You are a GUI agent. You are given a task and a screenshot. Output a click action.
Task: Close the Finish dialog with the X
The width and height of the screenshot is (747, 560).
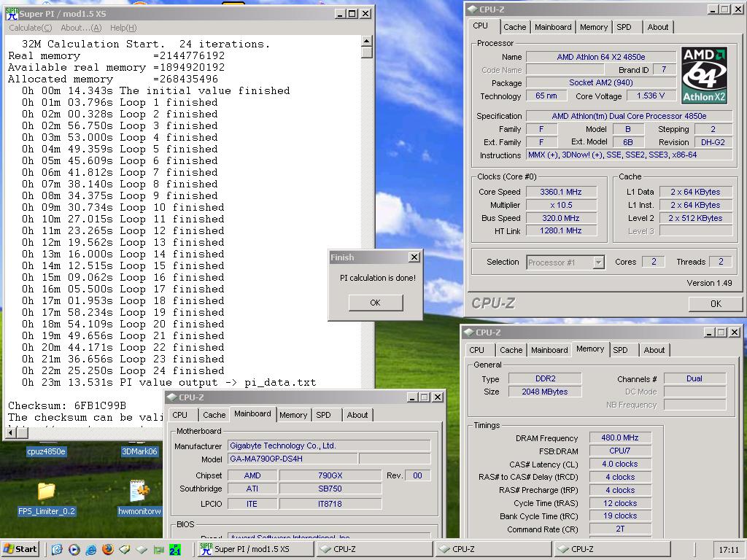click(414, 257)
